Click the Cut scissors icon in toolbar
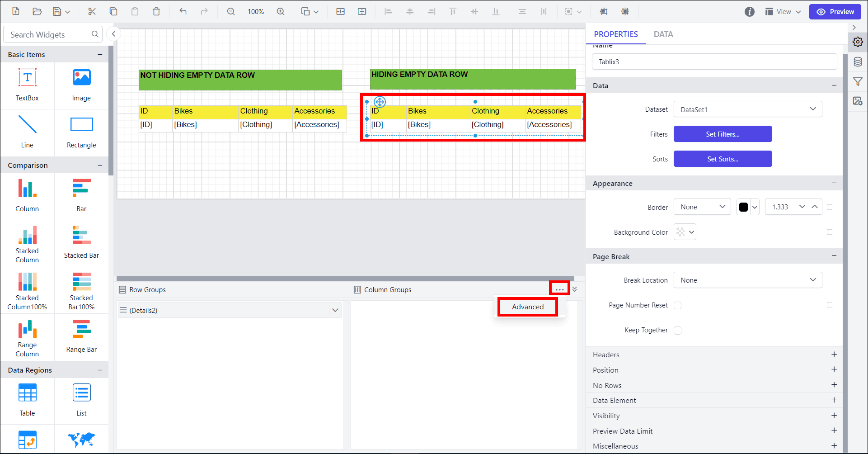The height and width of the screenshot is (454, 868). (x=92, y=12)
